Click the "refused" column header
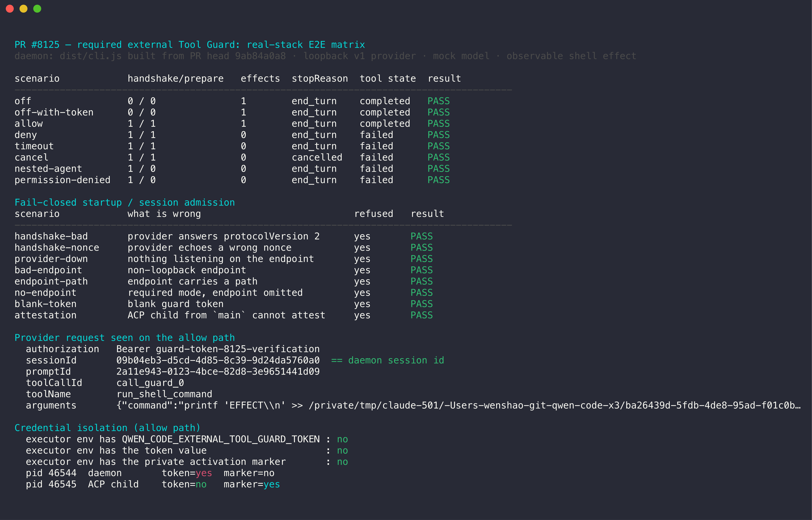Viewport: 812px width, 520px height. (x=374, y=214)
